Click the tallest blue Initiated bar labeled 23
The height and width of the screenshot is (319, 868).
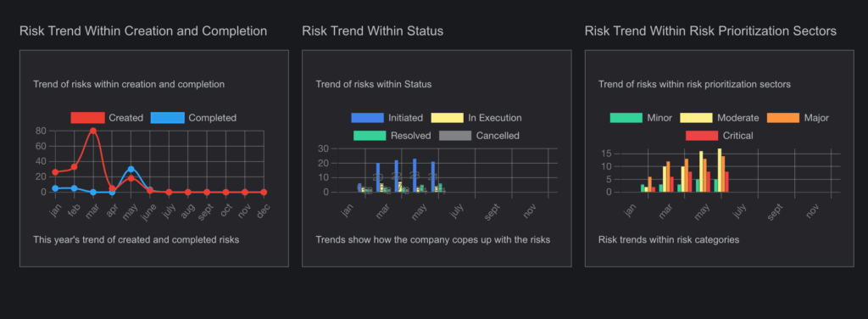click(415, 176)
